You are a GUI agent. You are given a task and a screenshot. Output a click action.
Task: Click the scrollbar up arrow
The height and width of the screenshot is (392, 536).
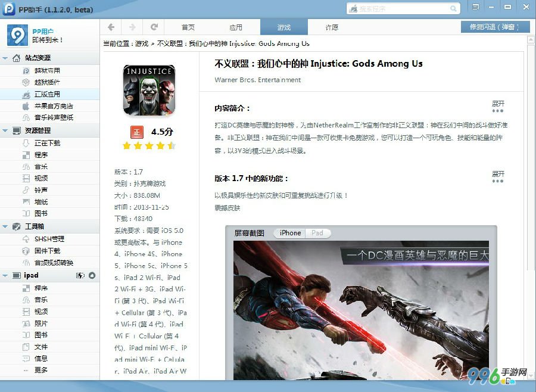[531, 40]
